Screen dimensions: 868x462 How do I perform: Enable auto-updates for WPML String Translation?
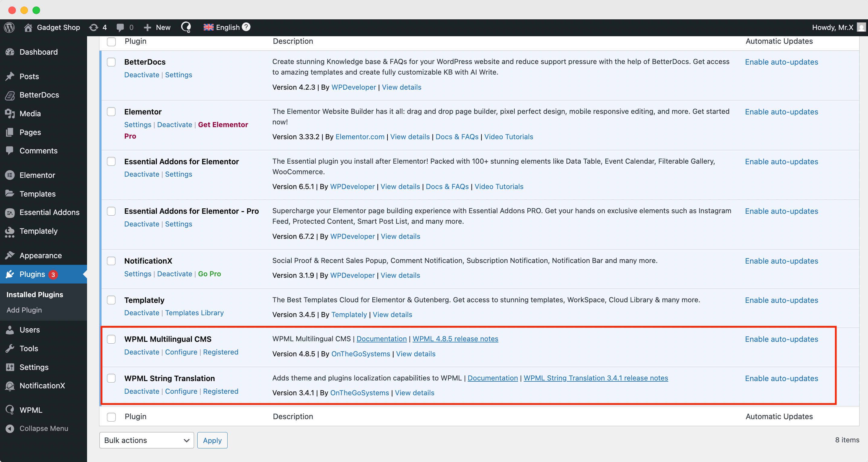[782, 378]
